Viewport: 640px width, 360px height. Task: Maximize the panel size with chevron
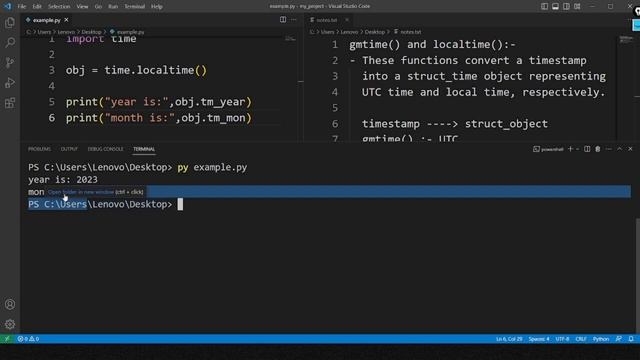tap(620, 149)
